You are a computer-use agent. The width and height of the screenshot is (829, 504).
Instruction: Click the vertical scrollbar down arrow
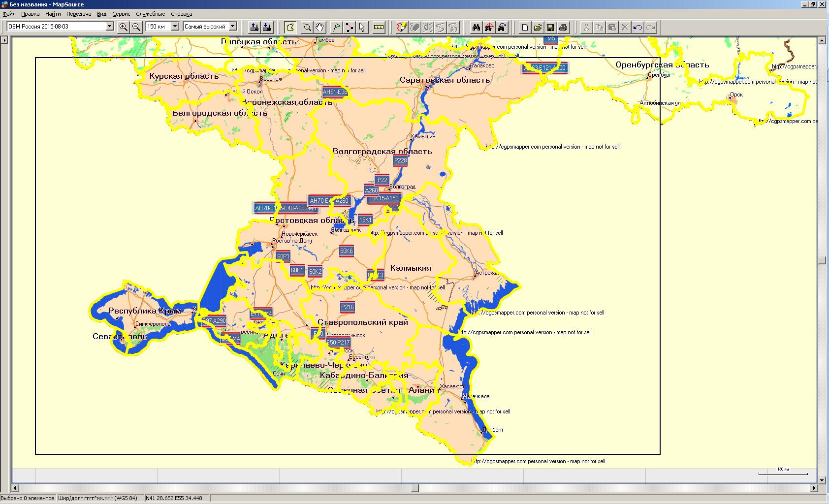click(822, 480)
